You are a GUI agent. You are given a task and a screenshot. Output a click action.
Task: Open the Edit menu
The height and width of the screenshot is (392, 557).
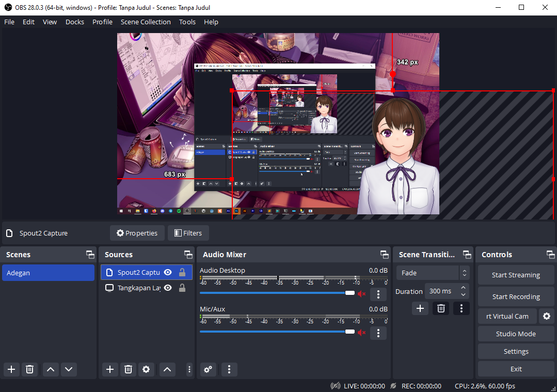(x=28, y=22)
